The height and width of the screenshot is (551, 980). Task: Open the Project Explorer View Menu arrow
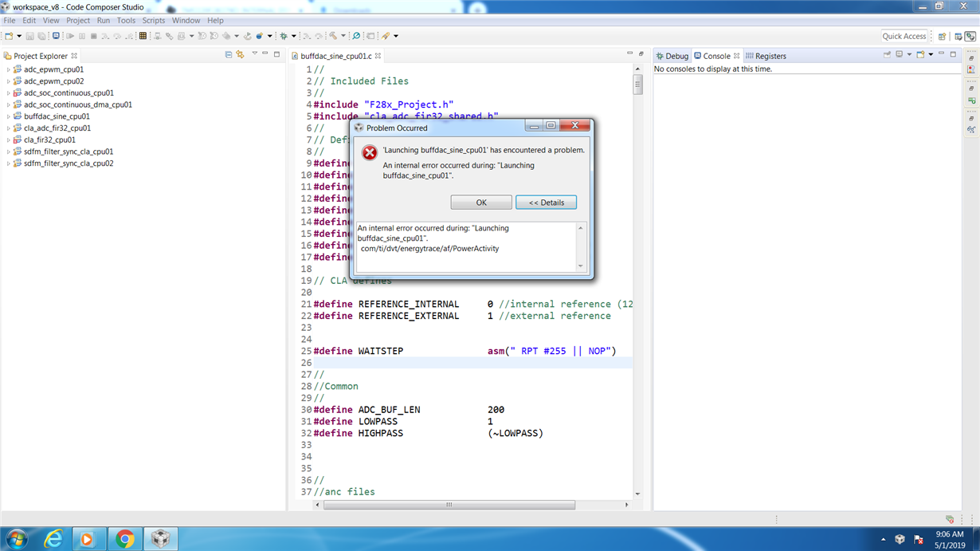pos(255,54)
